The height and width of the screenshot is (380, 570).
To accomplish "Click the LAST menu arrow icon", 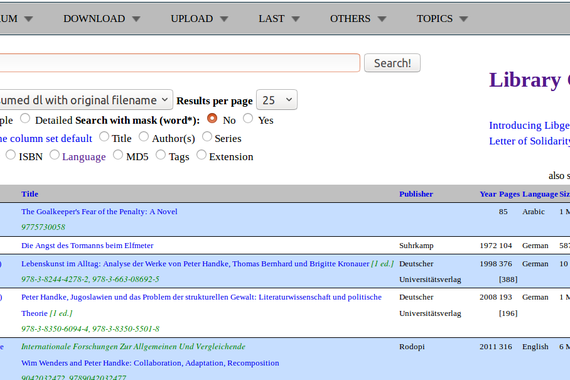I will [x=296, y=19].
